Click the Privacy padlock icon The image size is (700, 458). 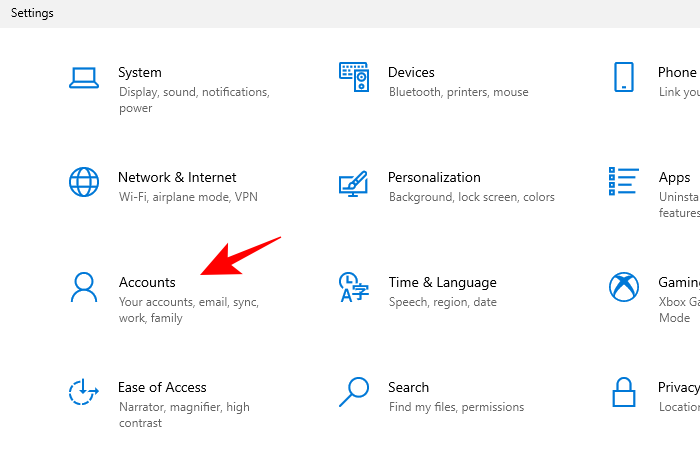coord(624,392)
